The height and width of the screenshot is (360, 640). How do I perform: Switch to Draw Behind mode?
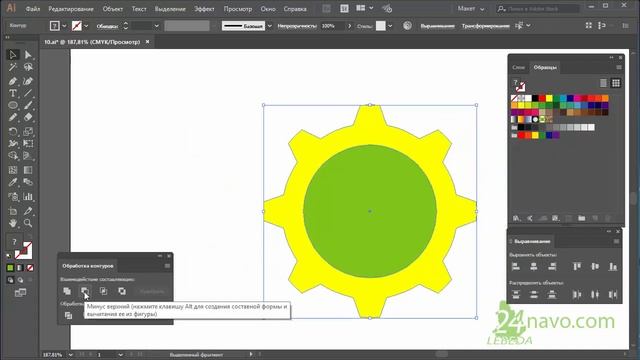click(20, 280)
